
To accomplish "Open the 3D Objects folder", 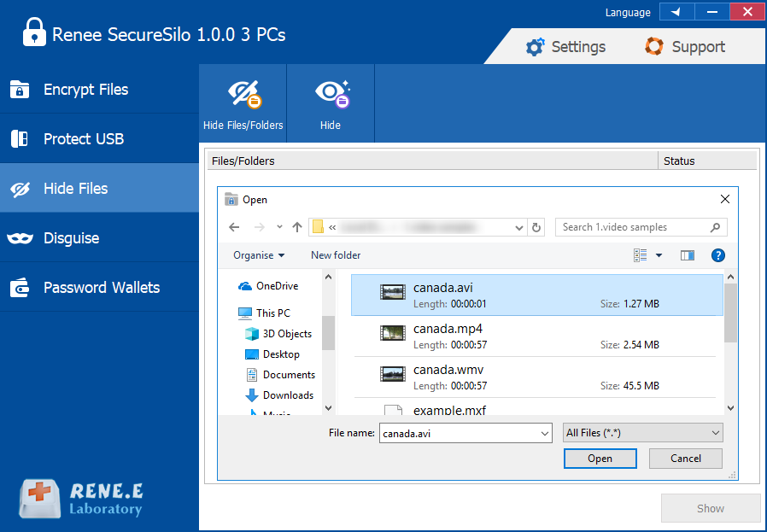I will click(x=278, y=334).
